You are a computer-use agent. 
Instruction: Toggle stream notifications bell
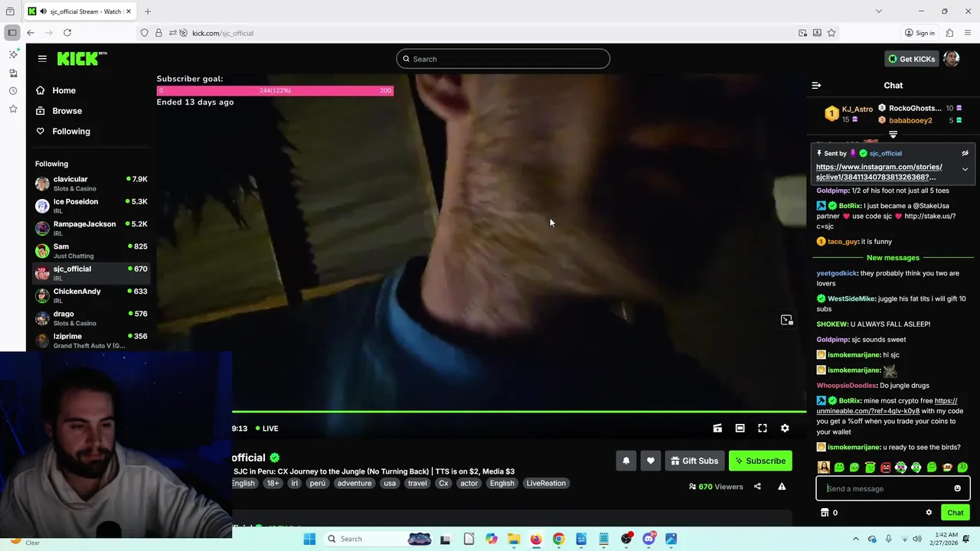coord(626,461)
